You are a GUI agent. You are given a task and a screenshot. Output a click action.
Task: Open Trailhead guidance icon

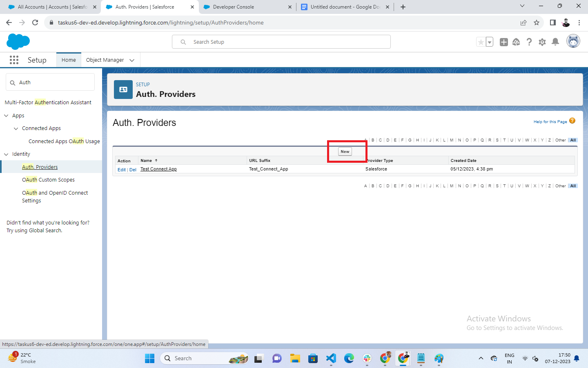tap(516, 42)
